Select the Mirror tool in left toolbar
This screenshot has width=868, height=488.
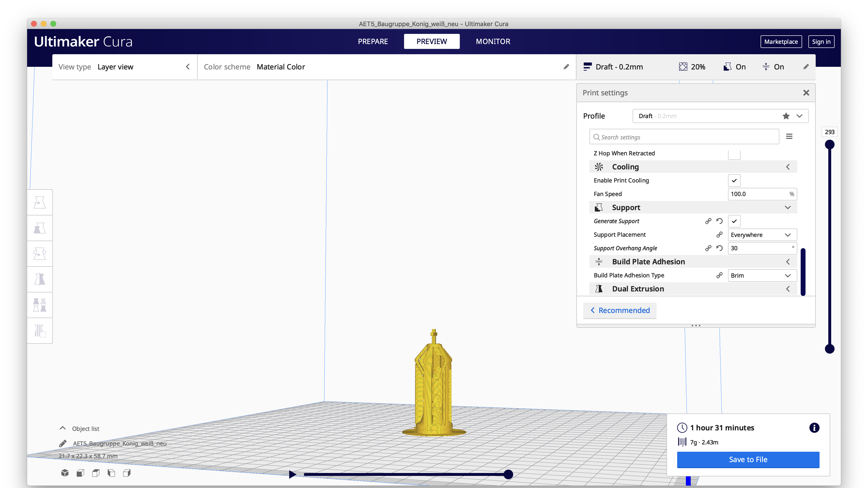(40, 279)
